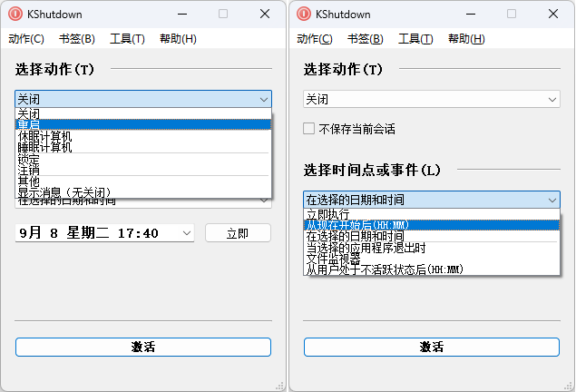
Task: Open 工具(T) menu in right window
Action: [x=415, y=39]
